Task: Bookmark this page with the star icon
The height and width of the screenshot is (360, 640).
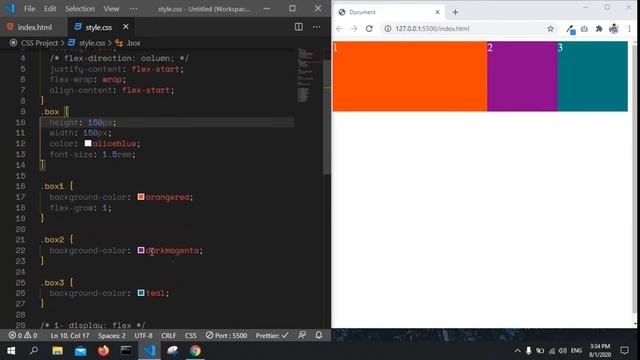Action: tap(551, 29)
